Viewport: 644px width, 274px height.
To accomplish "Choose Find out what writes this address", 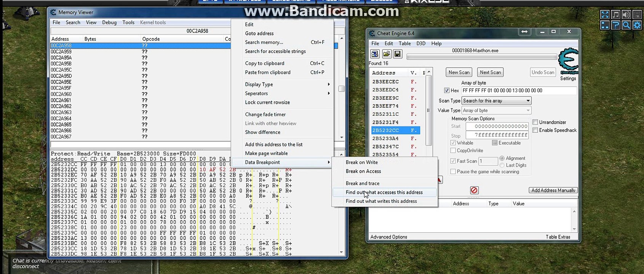I will tap(384, 201).
